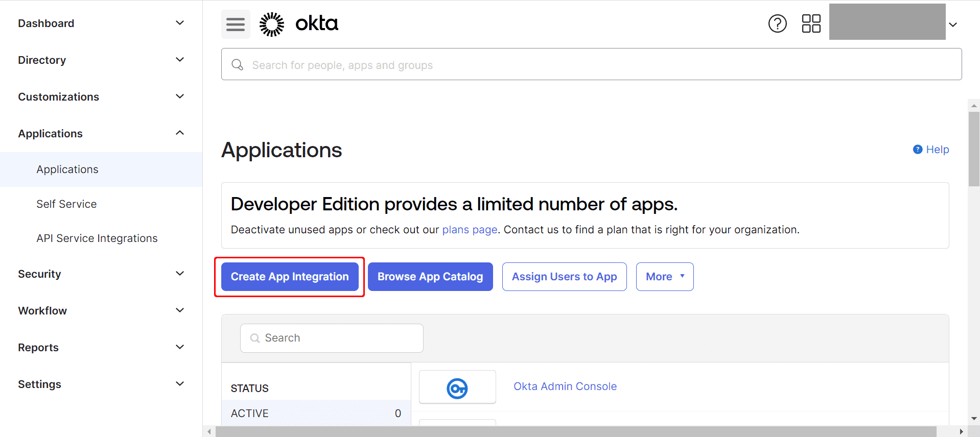Open the apps grid icon
This screenshot has width=980, height=437.
point(811,23)
